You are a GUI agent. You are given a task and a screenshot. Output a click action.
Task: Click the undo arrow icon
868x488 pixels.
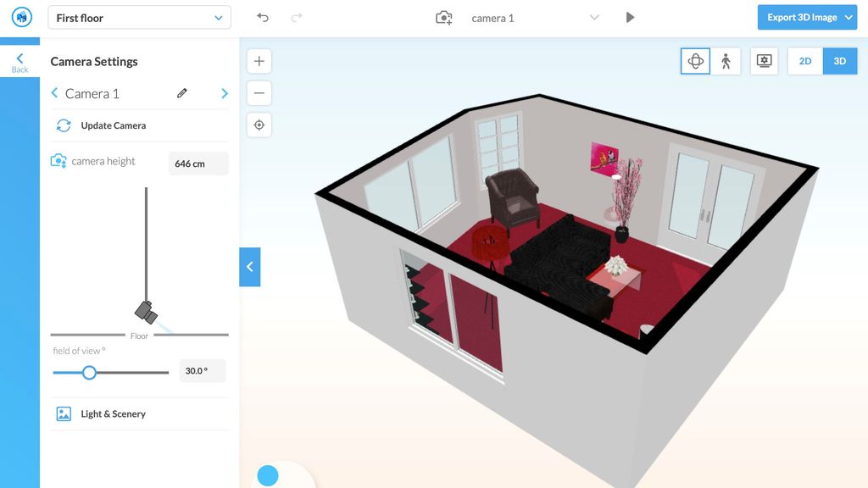263,16
